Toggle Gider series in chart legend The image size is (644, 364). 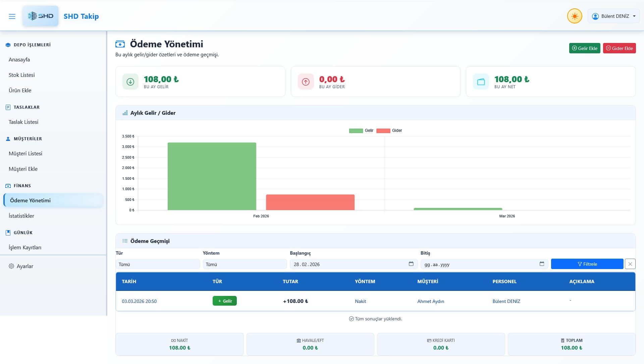(389, 131)
